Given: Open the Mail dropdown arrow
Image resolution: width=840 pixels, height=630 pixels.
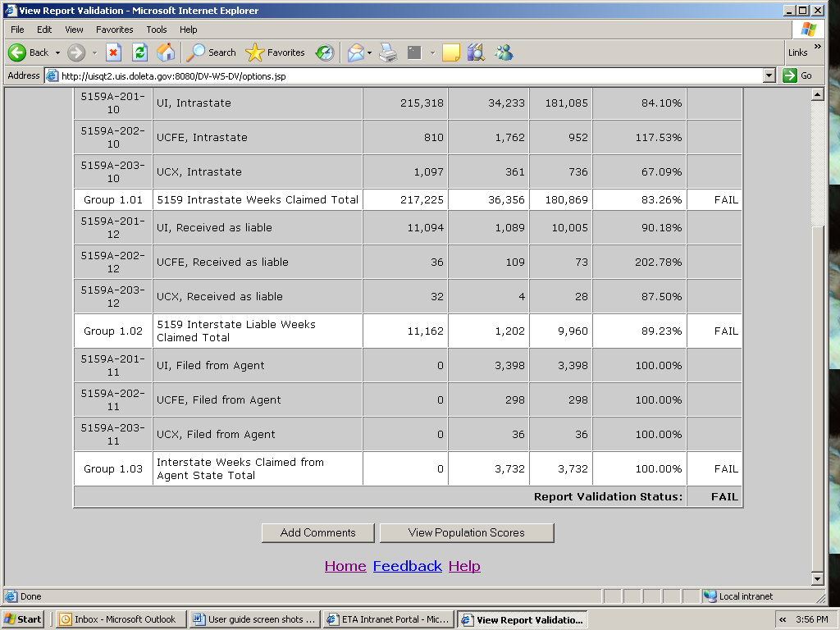Looking at the screenshot, I should click(370, 53).
